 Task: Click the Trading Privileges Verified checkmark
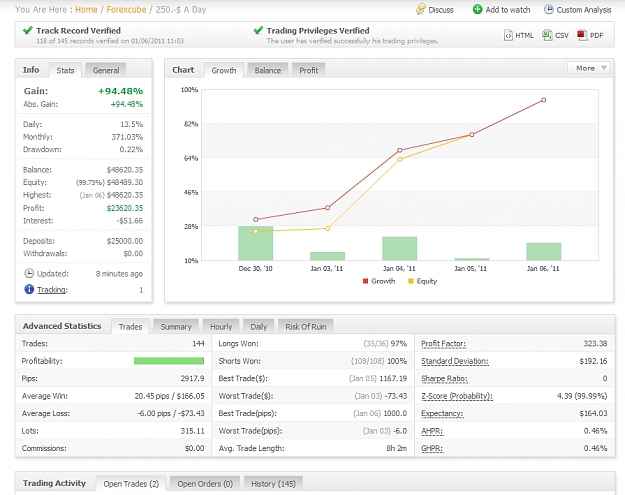258,30
